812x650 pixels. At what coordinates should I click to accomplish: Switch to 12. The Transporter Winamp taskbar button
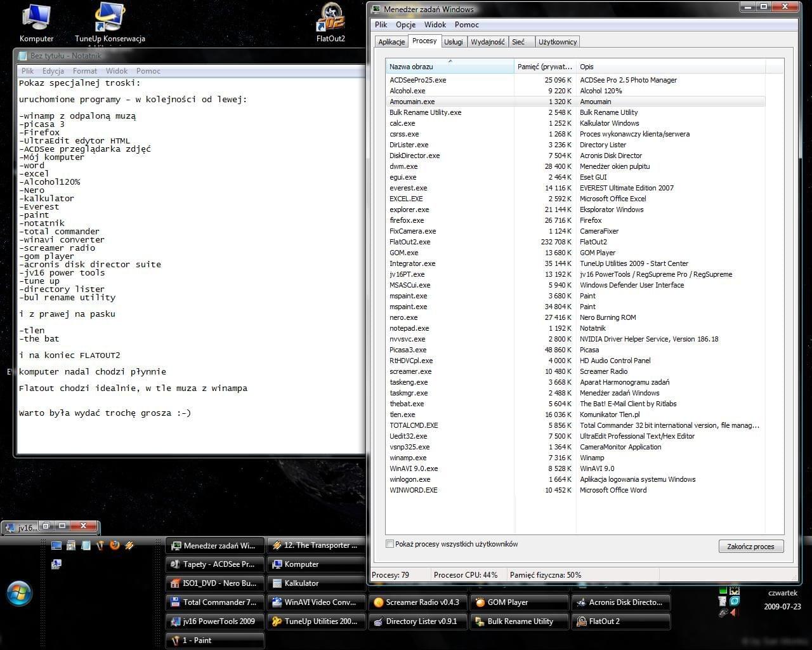click(x=316, y=545)
